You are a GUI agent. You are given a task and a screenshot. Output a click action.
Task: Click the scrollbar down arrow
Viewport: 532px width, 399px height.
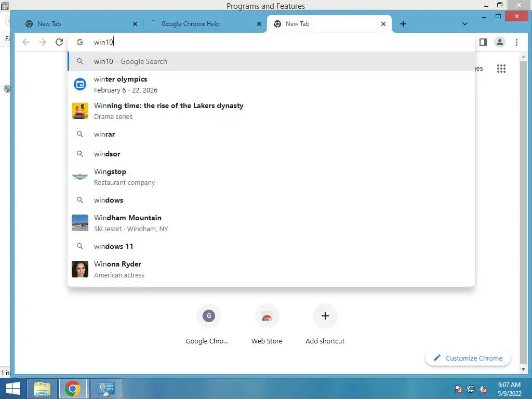pyautogui.click(x=523, y=369)
